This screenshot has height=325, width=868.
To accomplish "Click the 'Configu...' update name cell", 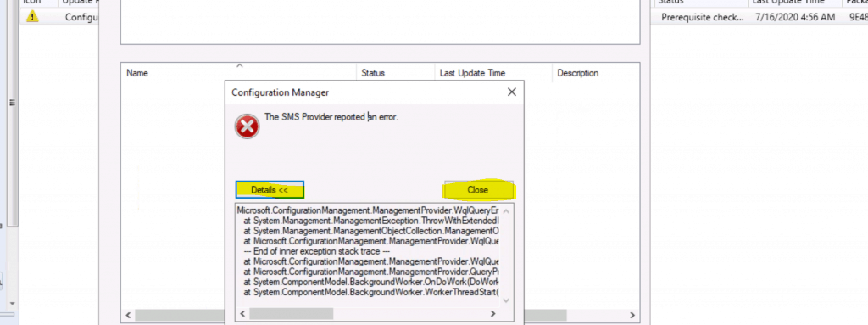I will [81, 17].
